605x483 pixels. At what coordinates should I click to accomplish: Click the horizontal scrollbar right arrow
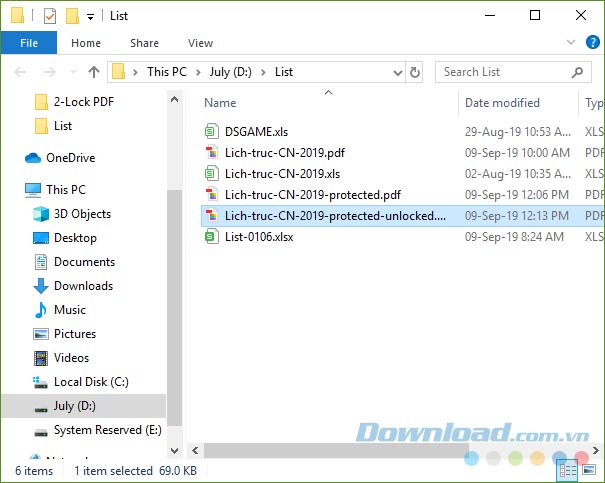[x=595, y=450]
